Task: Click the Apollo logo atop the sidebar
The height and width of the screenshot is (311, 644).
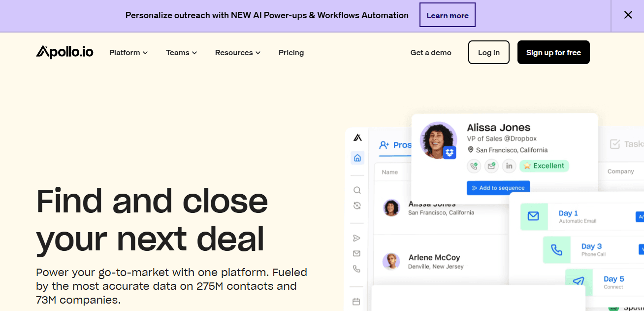Action: coord(357,138)
